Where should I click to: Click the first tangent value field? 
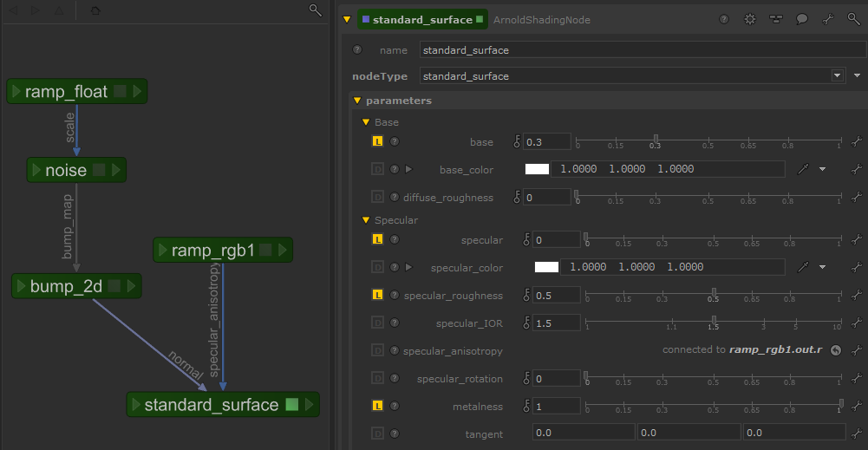(x=584, y=433)
